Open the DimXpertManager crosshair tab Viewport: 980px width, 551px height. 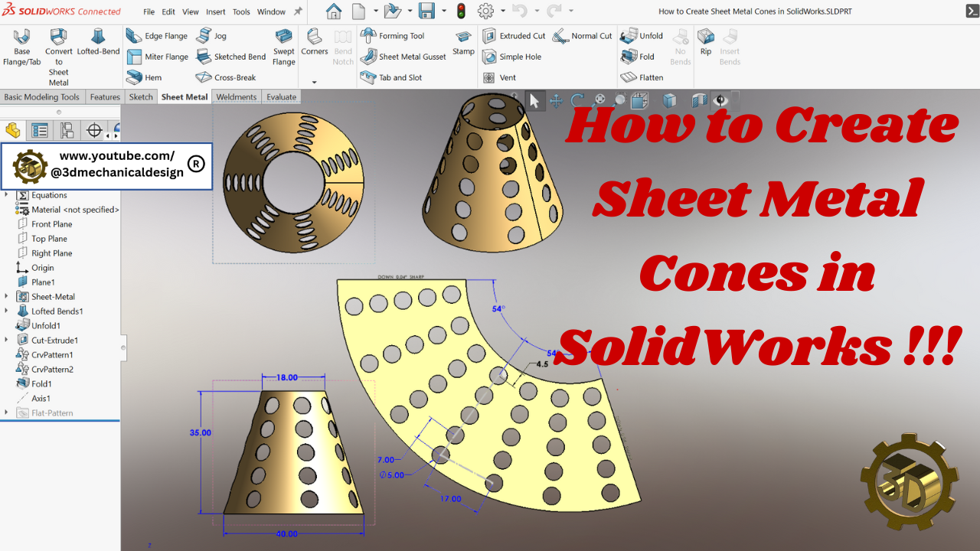tap(94, 130)
